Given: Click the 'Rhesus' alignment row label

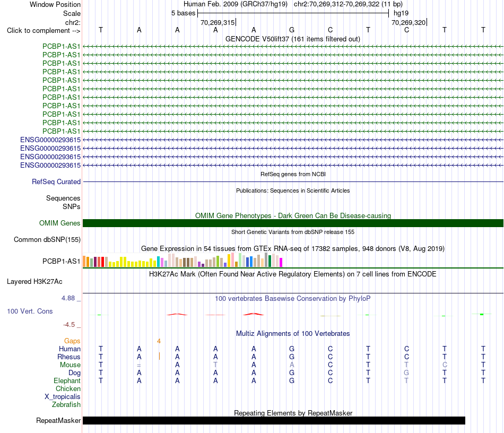Looking at the screenshot, I should click(x=69, y=357).
